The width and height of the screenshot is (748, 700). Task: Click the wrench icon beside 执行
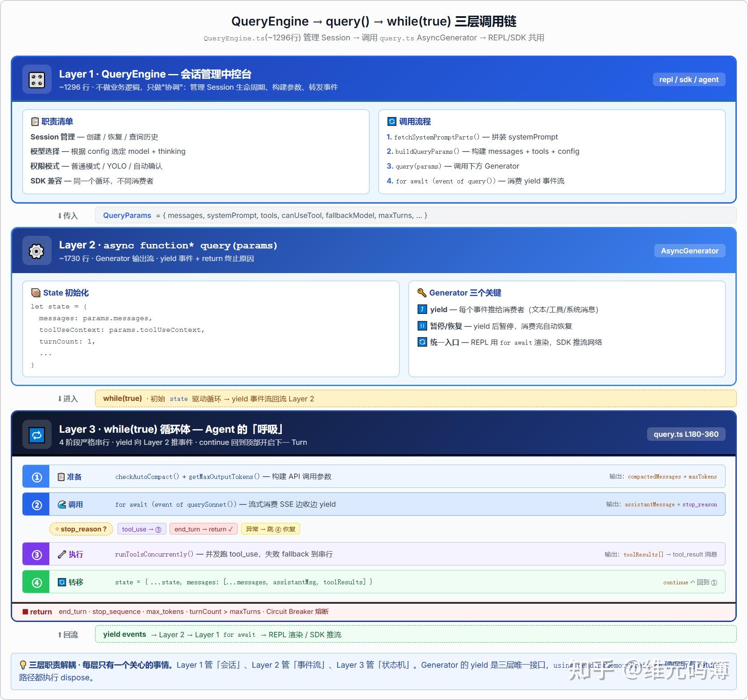coord(62,554)
